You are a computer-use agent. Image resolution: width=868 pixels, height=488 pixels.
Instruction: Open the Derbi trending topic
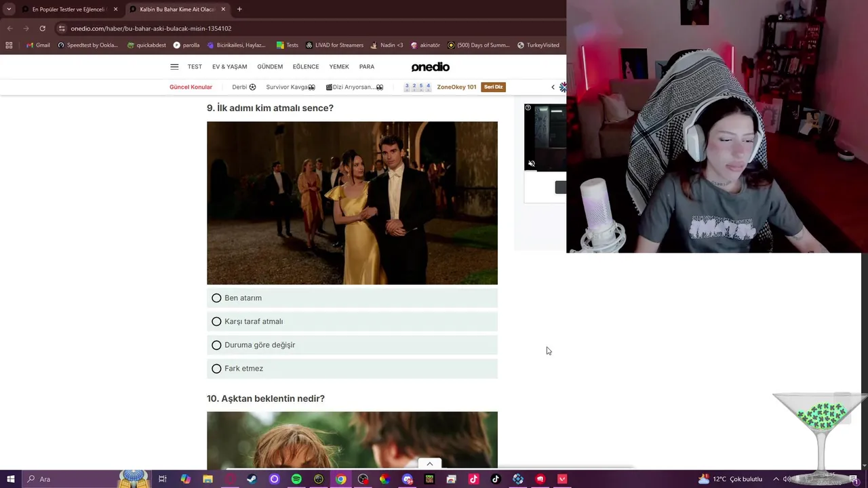pyautogui.click(x=244, y=87)
